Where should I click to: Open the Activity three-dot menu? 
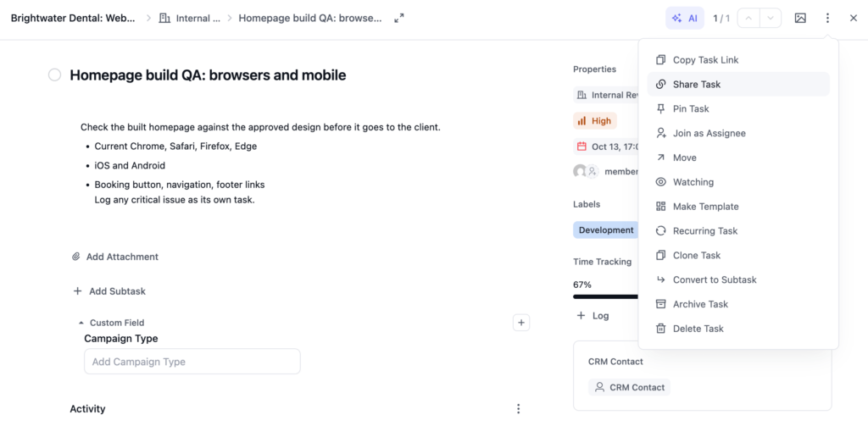518,409
